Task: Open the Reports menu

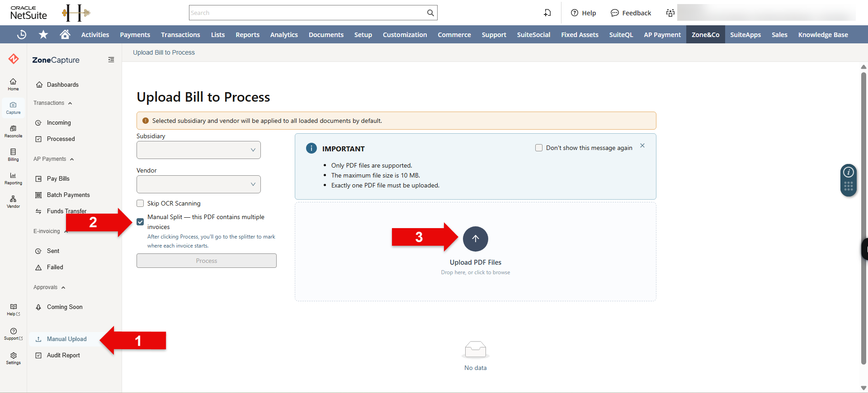Action: [x=247, y=34]
